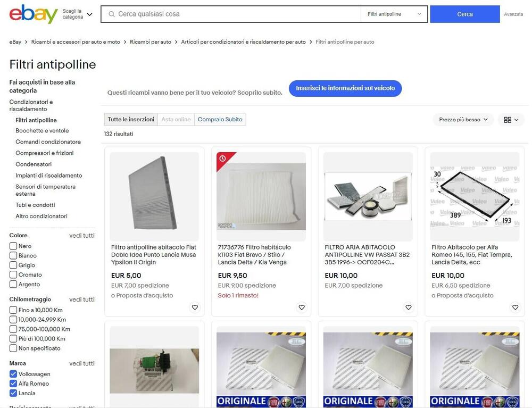Click the search magnifier icon
The width and height of the screenshot is (532, 408).
pos(111,14)
